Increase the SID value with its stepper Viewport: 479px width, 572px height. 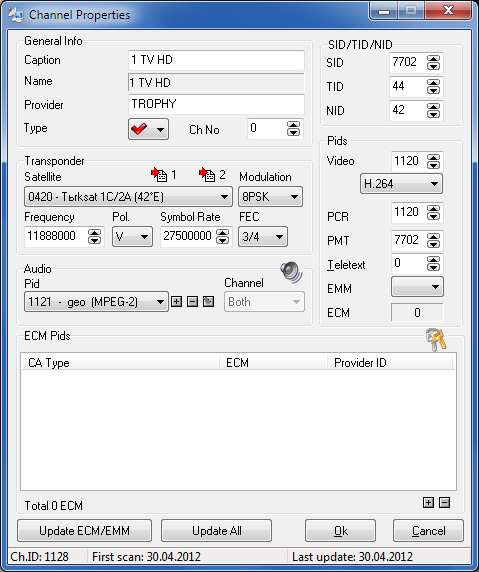(433, 58)
